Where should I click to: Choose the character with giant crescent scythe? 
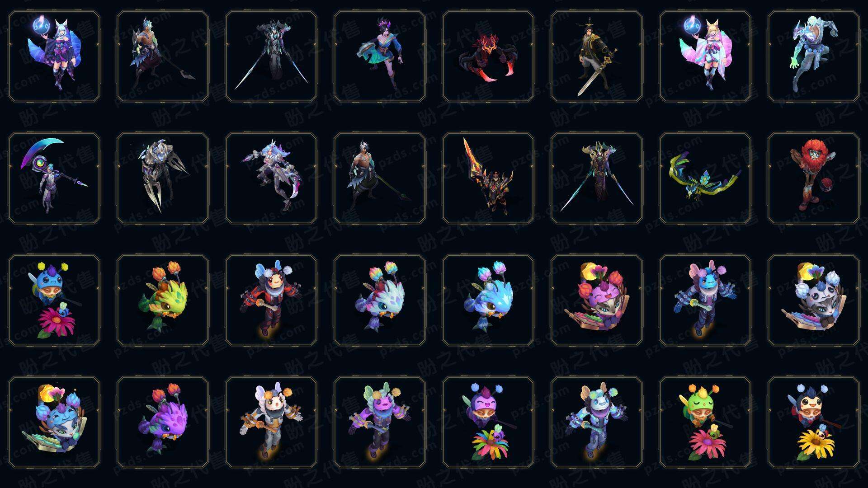(x=54, y=178)
